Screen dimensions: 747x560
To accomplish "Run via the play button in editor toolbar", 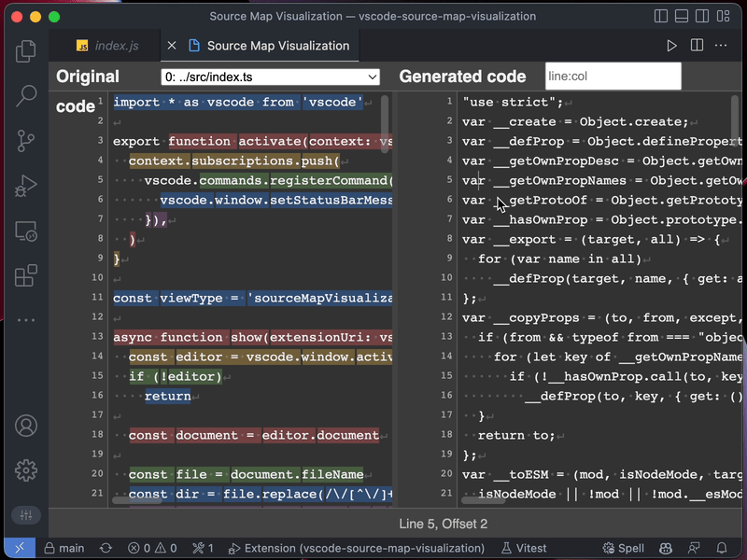I will click(x=671, y=46).
